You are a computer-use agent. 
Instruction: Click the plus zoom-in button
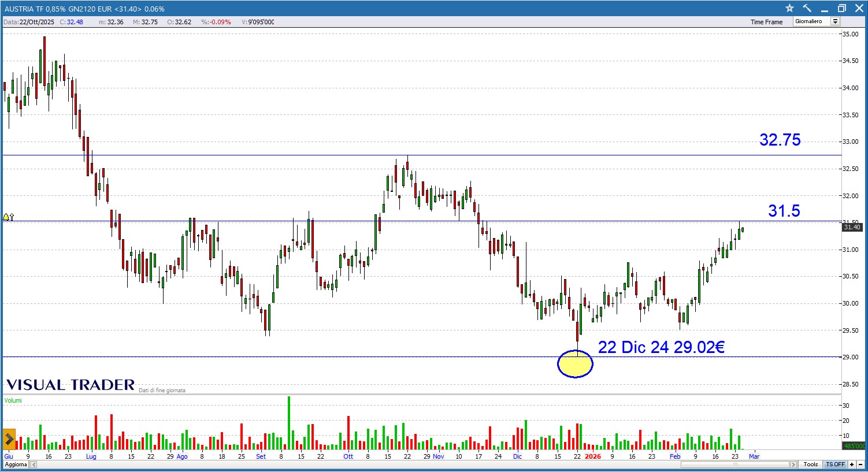tap(851, 464)
